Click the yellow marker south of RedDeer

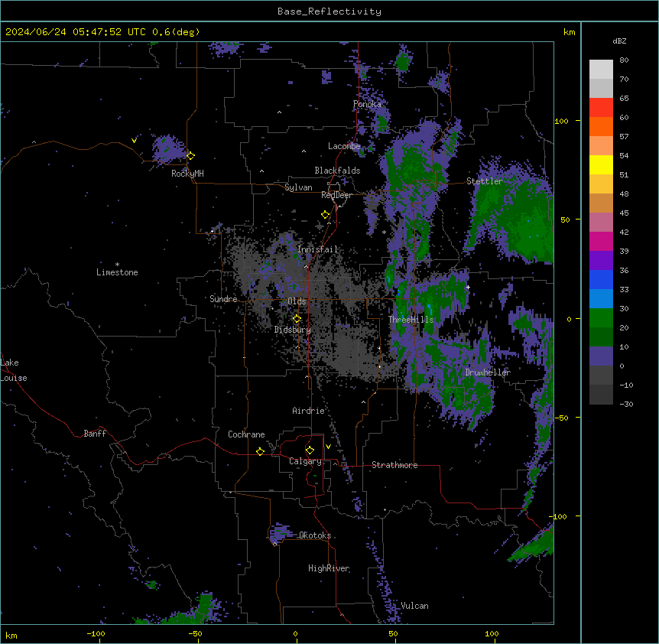(x=325, y=214)
